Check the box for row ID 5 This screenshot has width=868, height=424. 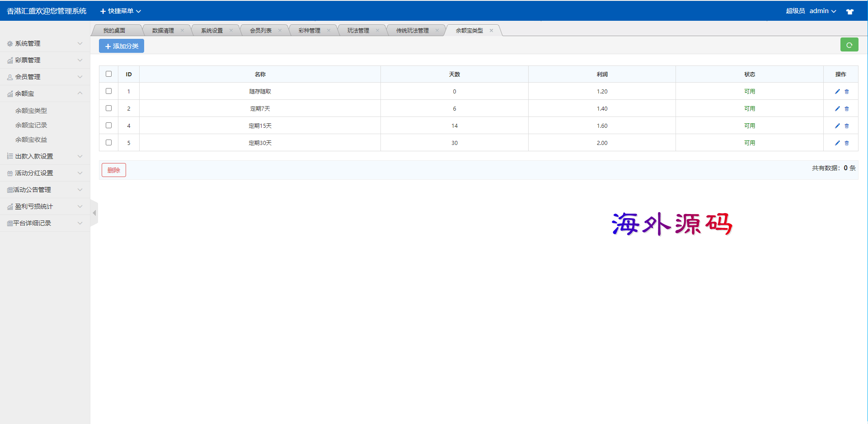pos(108,143)
